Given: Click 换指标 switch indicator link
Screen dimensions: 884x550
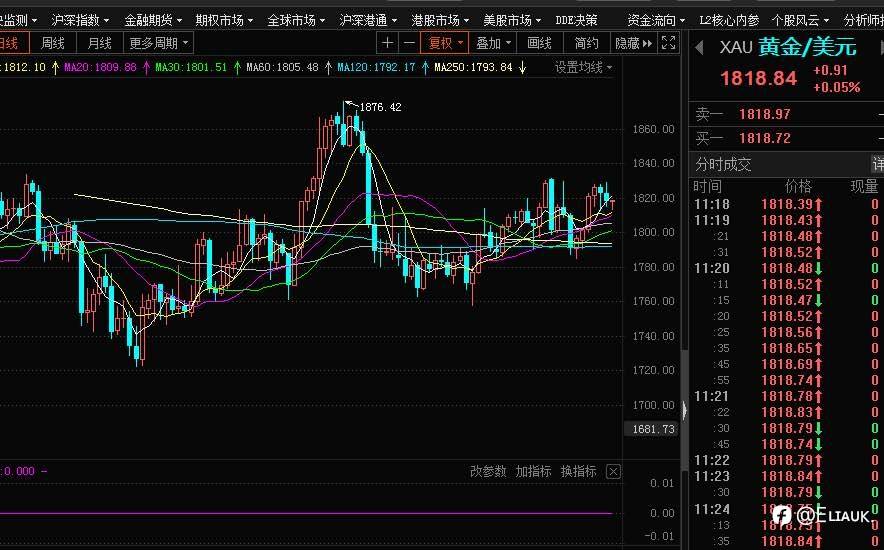Looking at the screenshot, I should pyautogui.click(x=578, y=472).
